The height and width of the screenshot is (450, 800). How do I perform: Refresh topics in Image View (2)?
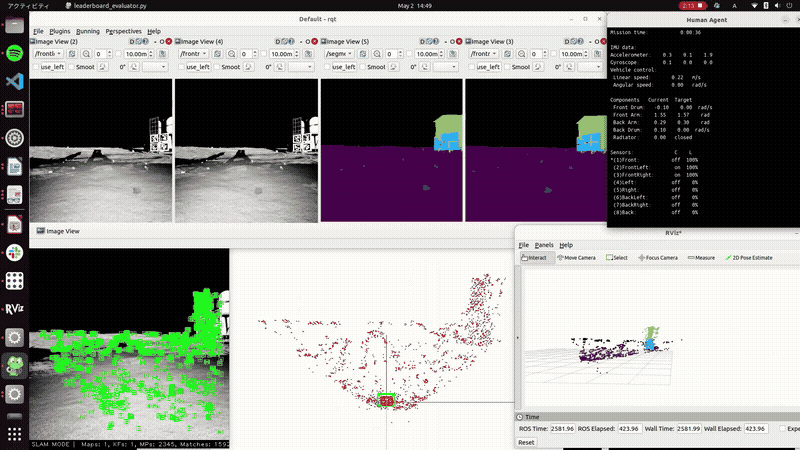pyautogui.click(x=72, y=54)
